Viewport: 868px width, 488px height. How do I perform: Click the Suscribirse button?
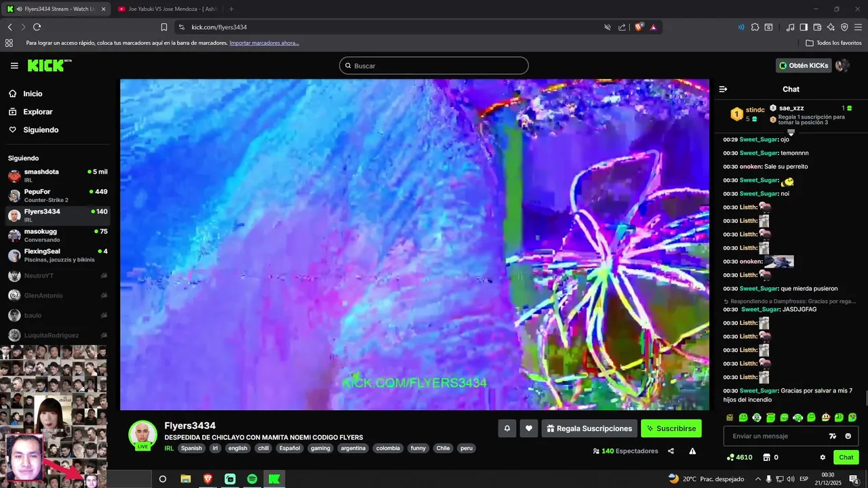671,428
